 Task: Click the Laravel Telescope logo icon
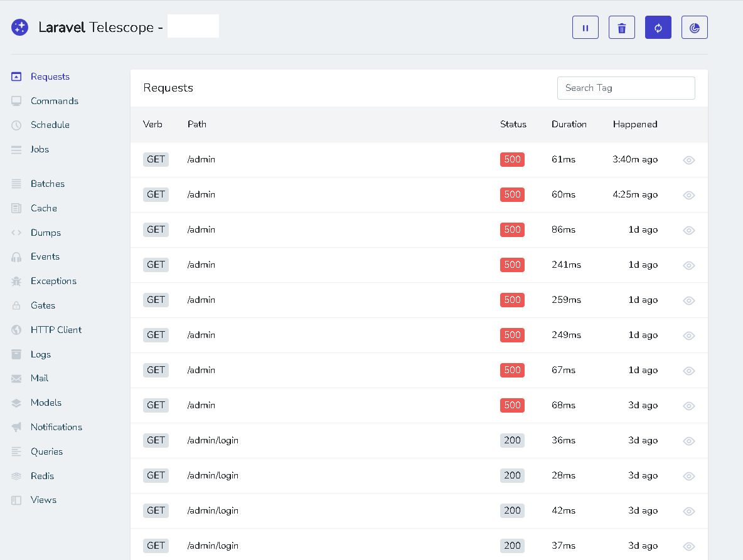[19, 27]
